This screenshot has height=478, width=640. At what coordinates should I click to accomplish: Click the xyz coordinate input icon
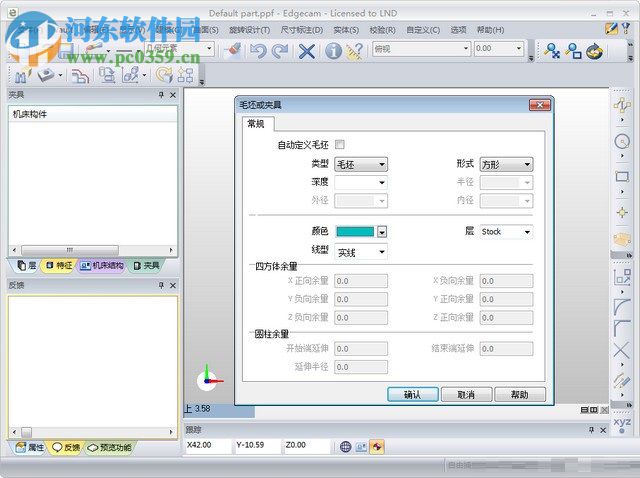coord(622,425)
